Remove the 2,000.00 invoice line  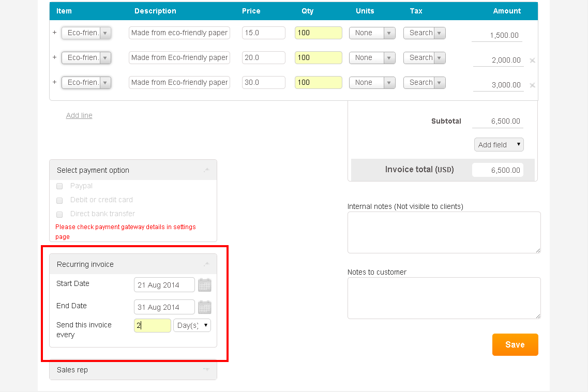point(532,61)
